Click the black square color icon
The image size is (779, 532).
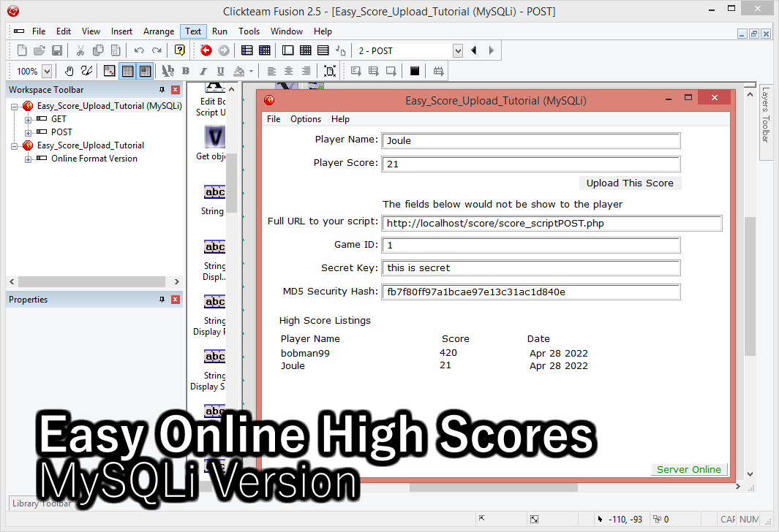(x=415, y=72)
